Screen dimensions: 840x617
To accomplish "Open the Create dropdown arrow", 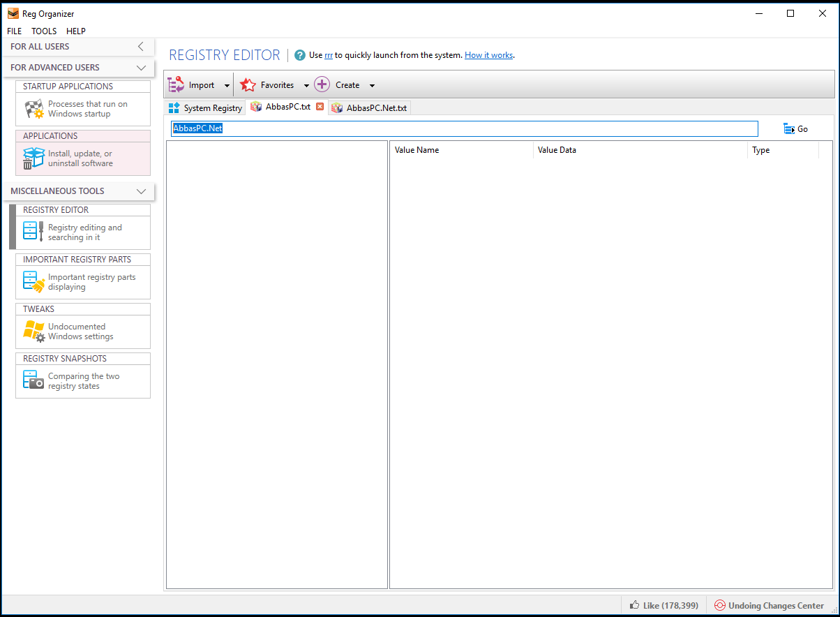I will (x=372, y=86).
